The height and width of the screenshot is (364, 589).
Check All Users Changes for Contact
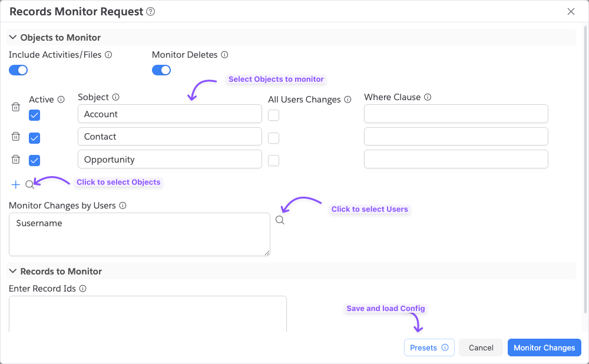point(273,138)
